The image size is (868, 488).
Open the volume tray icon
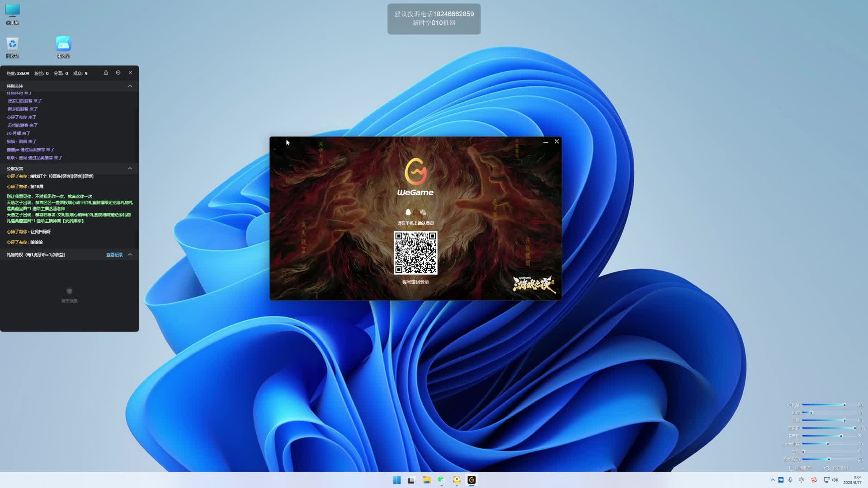(x=835, y=480)
